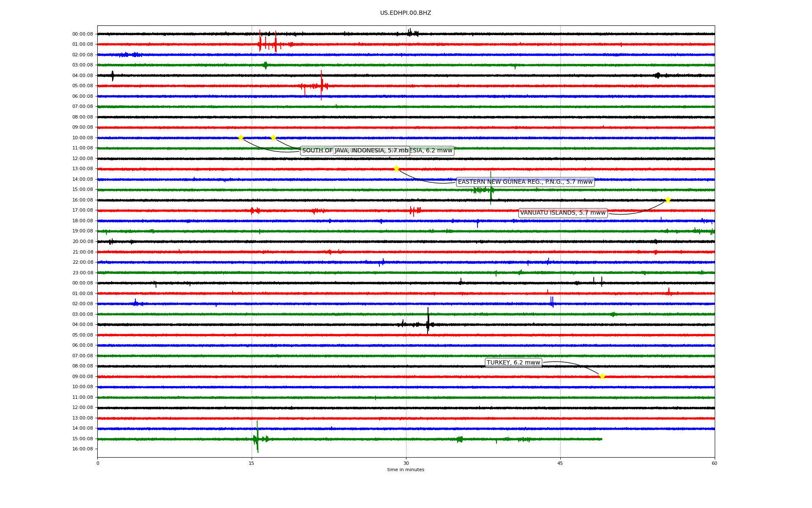Click the x-axis tick label 15
The height and width of the screenshot is (508, 812).
pos(252,463)
